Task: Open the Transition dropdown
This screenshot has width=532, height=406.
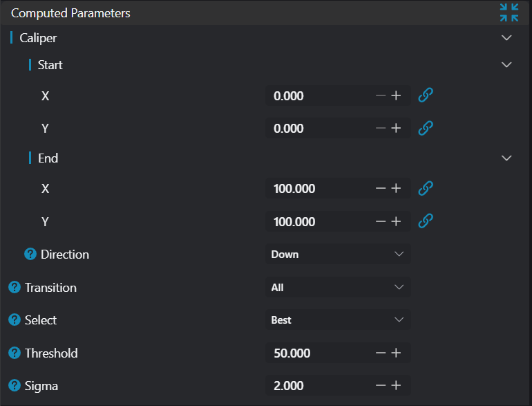Action: (338, 287)
